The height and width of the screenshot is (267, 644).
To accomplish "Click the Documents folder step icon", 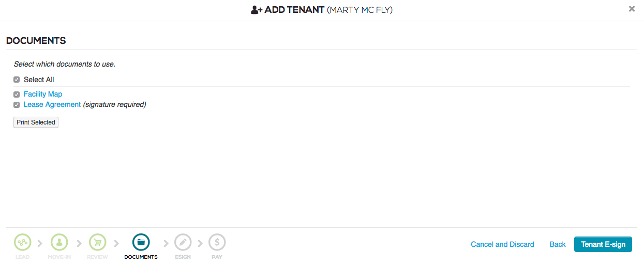I will [141, 242].
